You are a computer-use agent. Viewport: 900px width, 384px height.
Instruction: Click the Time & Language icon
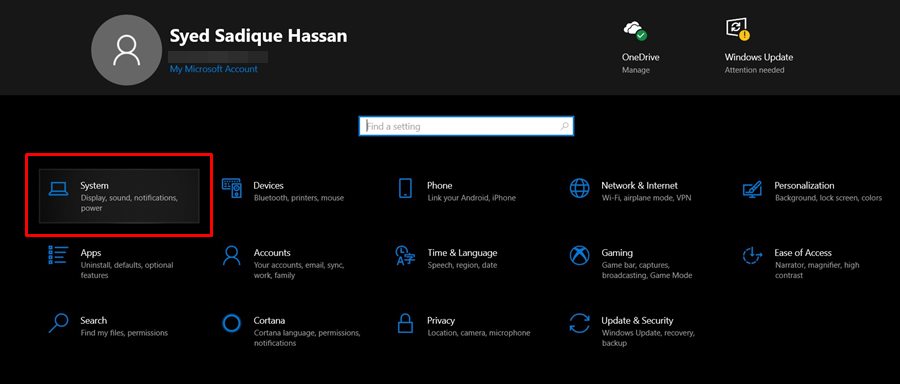[405, 255]
